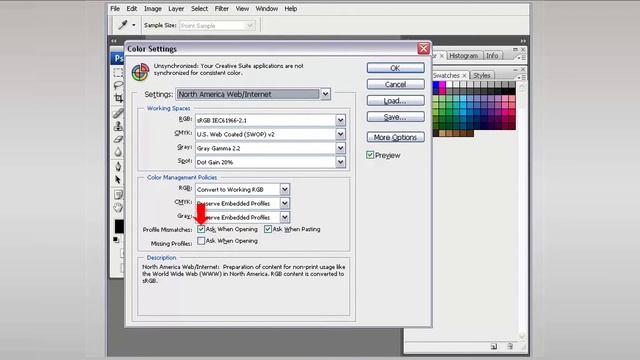Viewport: 640px width, 360px height.
Task: Select the Pen tool in toolbox
Action: pos(118,166)
